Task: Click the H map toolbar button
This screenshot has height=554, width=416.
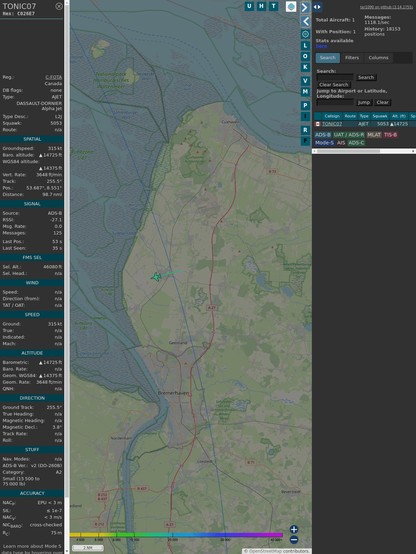Action: click(x=261, y=6)
